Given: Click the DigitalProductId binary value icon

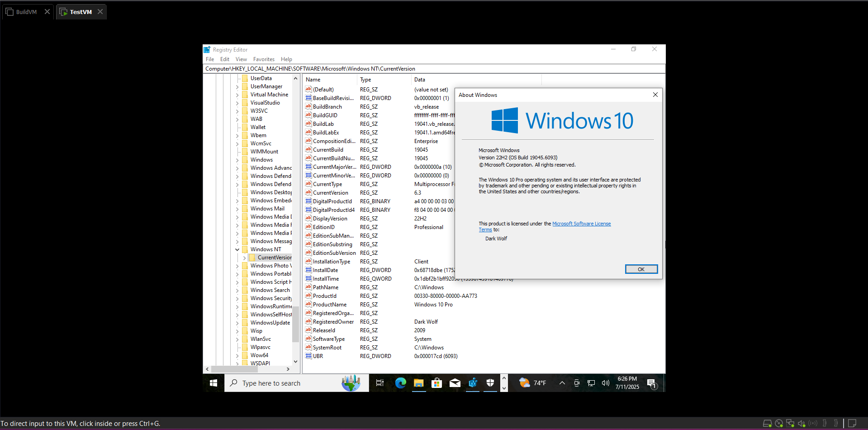Looking at the screenshot, I should pyautogui.click(x=308, y=201).
